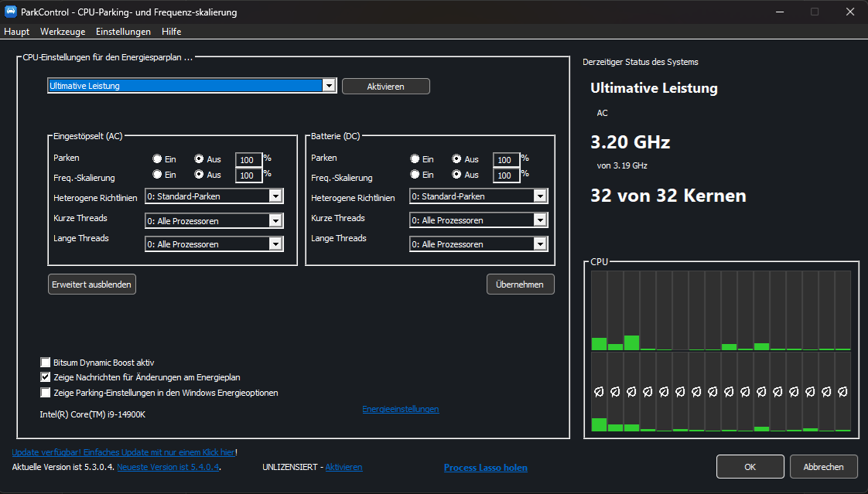Click the Aktivieren button beside power plan
The width and height of the screenshot is (868, 494).
click(x=386, y=87)
